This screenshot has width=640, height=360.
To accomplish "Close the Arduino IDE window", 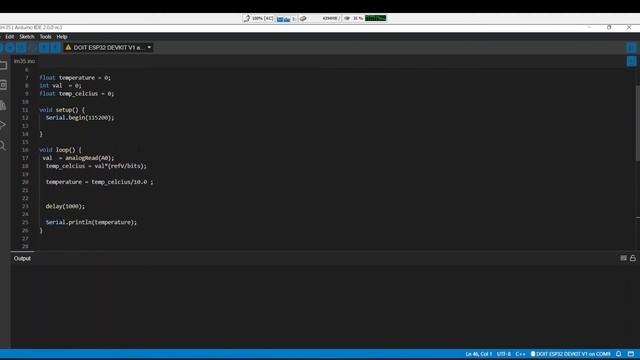I will pos(629,27).
